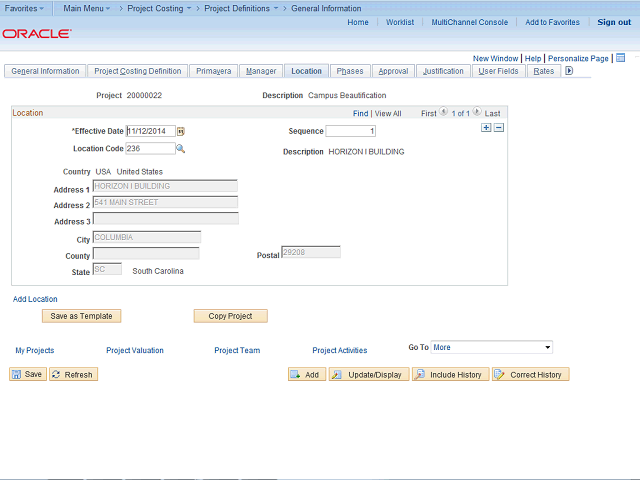Image resolution: width=640 pixels, height=480 pixels.
Task: Open the Go To dropdown
Action: [492, 348]
